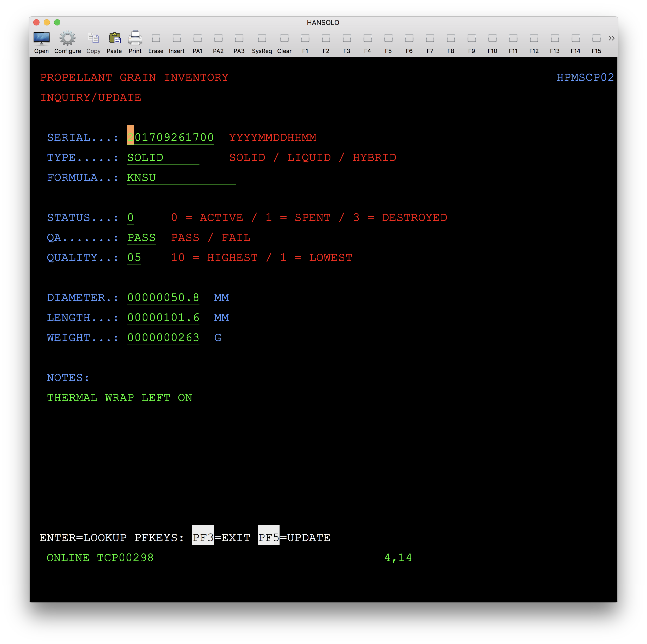
Task: Click into the SERIAL number field
Action: 170,137
